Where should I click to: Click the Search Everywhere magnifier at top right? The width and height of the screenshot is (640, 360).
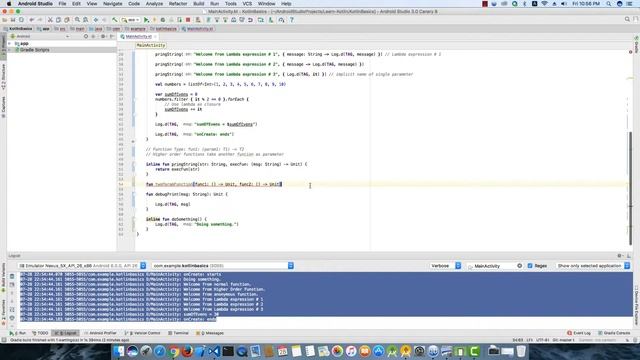click(x=627, y=19)
